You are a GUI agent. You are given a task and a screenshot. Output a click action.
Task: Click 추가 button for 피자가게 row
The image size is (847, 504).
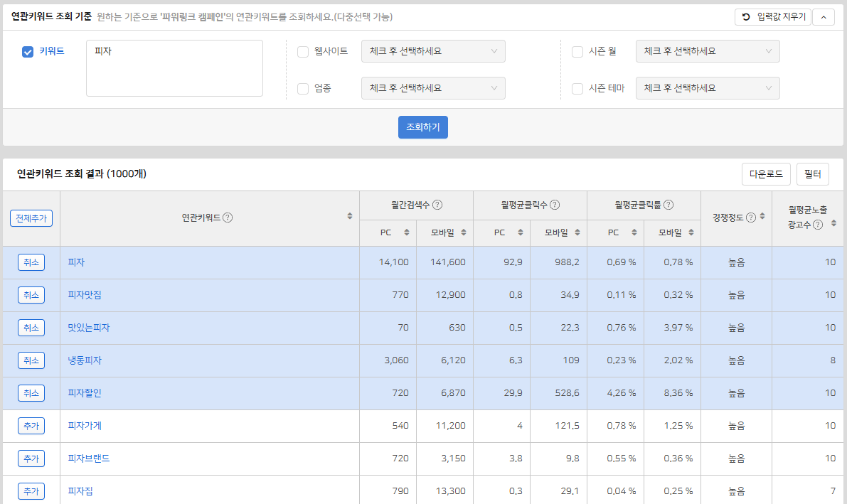(31, 426)
